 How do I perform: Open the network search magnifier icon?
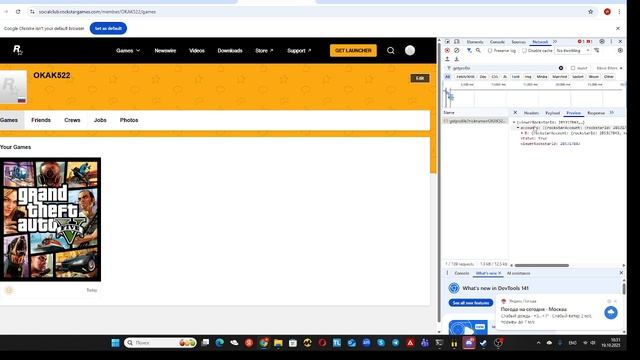478,51
